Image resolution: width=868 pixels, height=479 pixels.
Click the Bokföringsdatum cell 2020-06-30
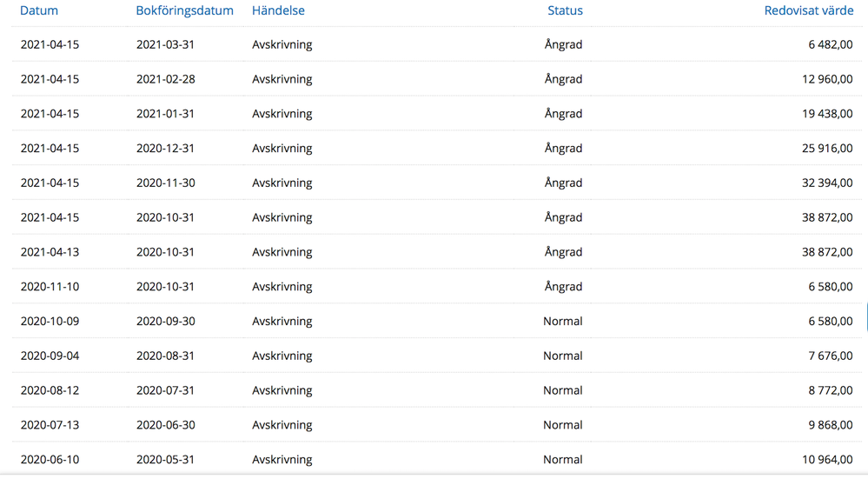(x=165, y=425)
